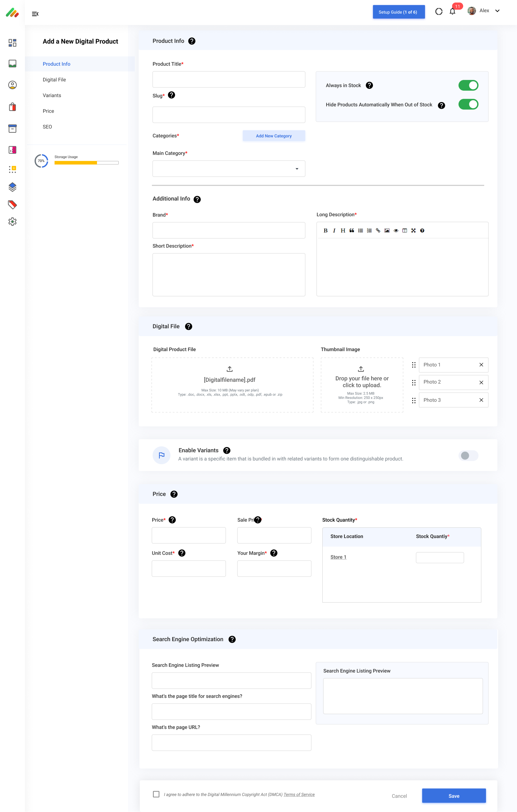Collapse the sidebar with the hamburger icon

35,14
